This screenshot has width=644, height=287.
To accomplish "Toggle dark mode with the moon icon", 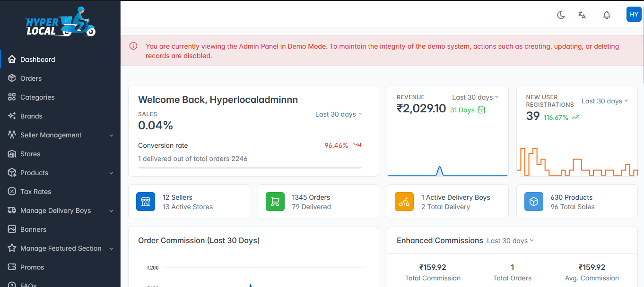I will 561,15.
